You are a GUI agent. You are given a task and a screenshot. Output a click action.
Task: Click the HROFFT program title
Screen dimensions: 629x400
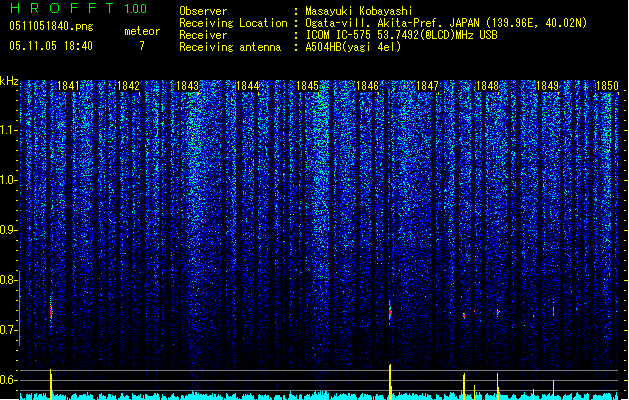point(62,8)
